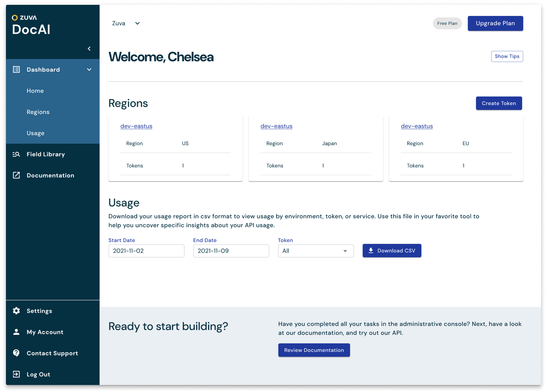Click the Dashboard list icon in sidebar
Image resolution: width=547 pixels, height=392 pixels.
pos(16,69)
